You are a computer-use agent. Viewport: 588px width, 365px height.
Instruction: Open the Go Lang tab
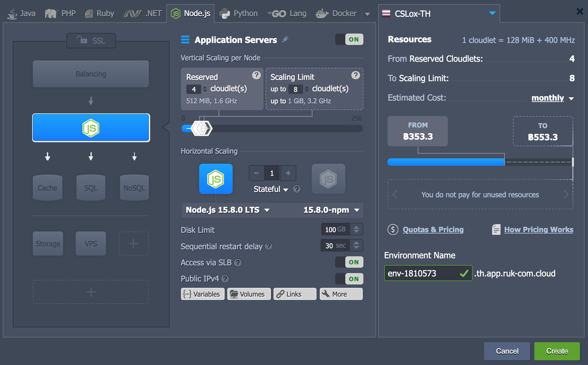(x=287, y=13)
